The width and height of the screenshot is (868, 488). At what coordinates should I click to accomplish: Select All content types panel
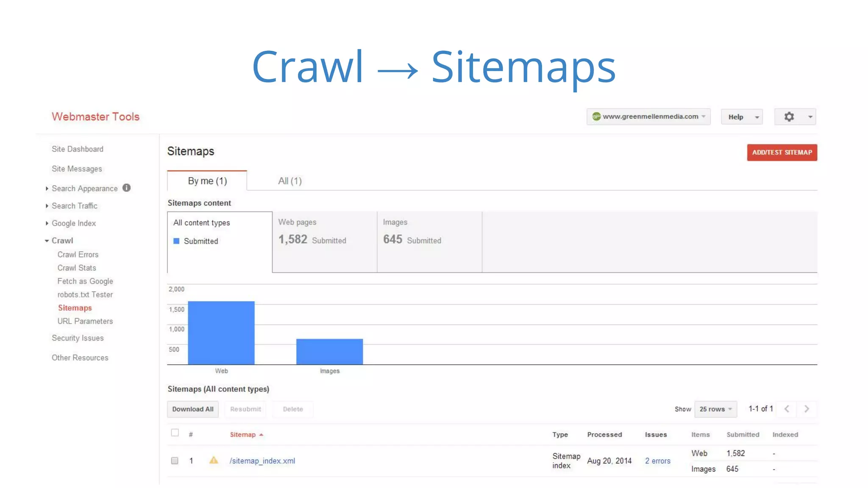tap(220, 242)
